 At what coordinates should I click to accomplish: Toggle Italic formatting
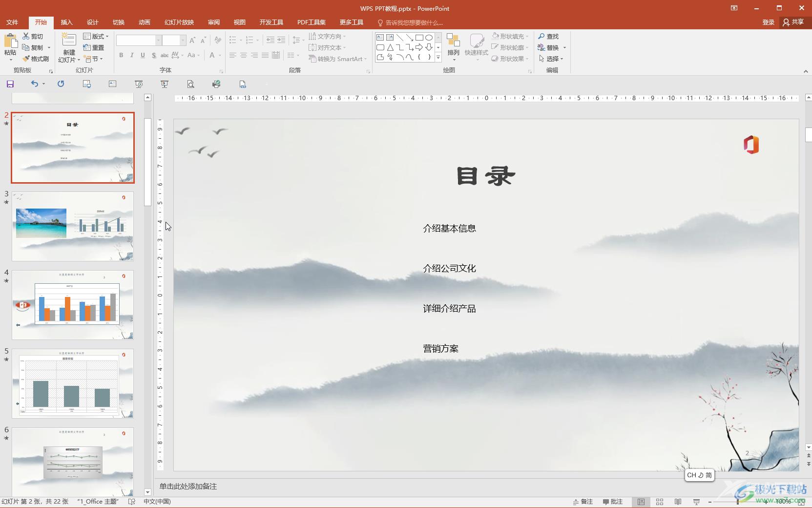(x=132, y=55)
